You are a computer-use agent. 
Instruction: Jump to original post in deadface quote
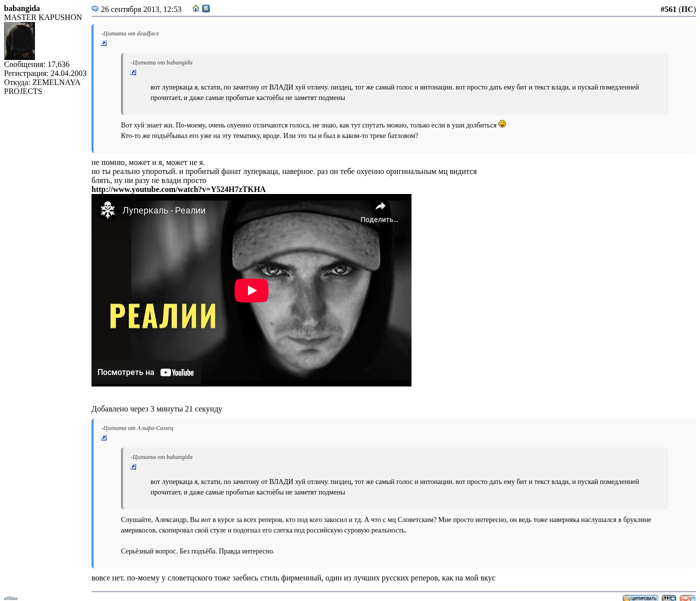pos(104,43)
